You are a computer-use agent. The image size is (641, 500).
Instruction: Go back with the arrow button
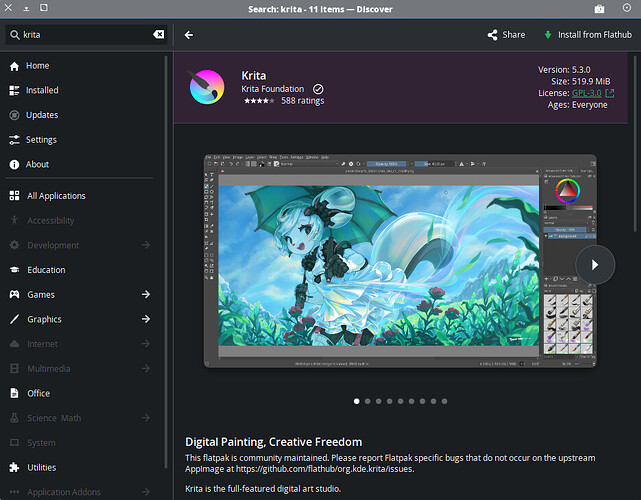(x=189, y=35)
